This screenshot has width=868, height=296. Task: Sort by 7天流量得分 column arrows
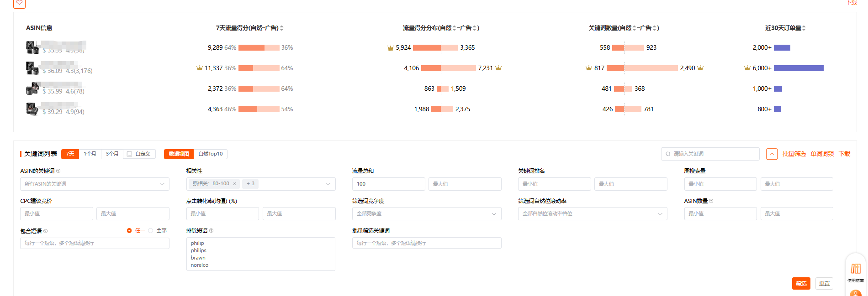(x=282, y=28)
